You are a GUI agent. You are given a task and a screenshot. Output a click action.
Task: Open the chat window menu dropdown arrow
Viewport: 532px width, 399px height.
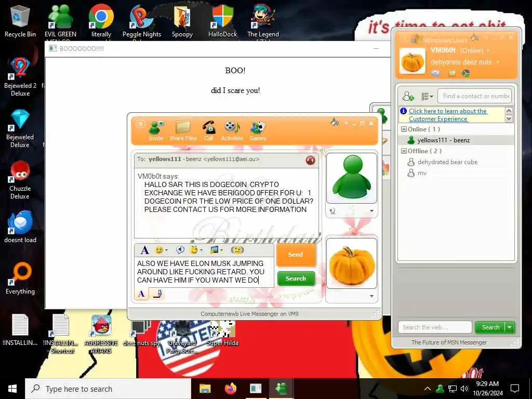(x=347, y=123)
